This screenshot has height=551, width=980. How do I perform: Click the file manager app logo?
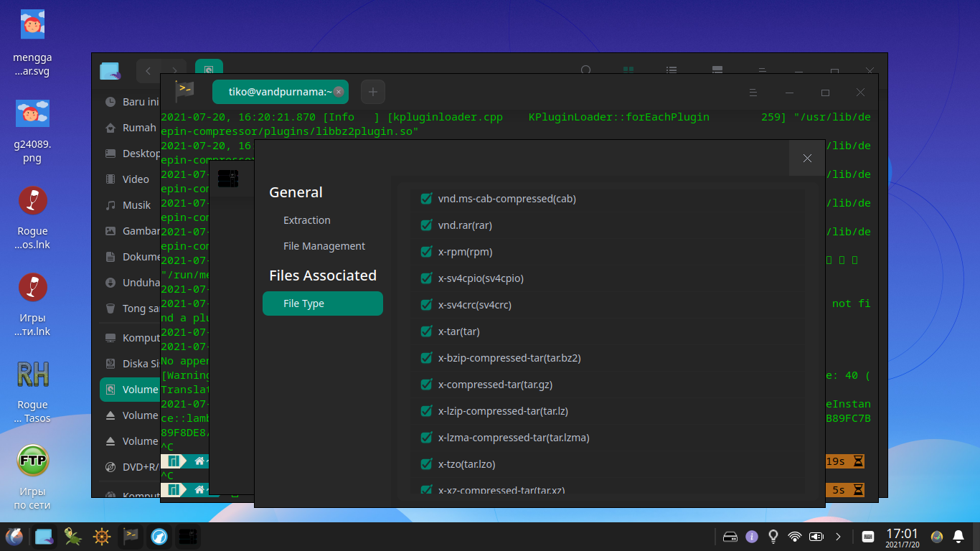click(110, 71)
